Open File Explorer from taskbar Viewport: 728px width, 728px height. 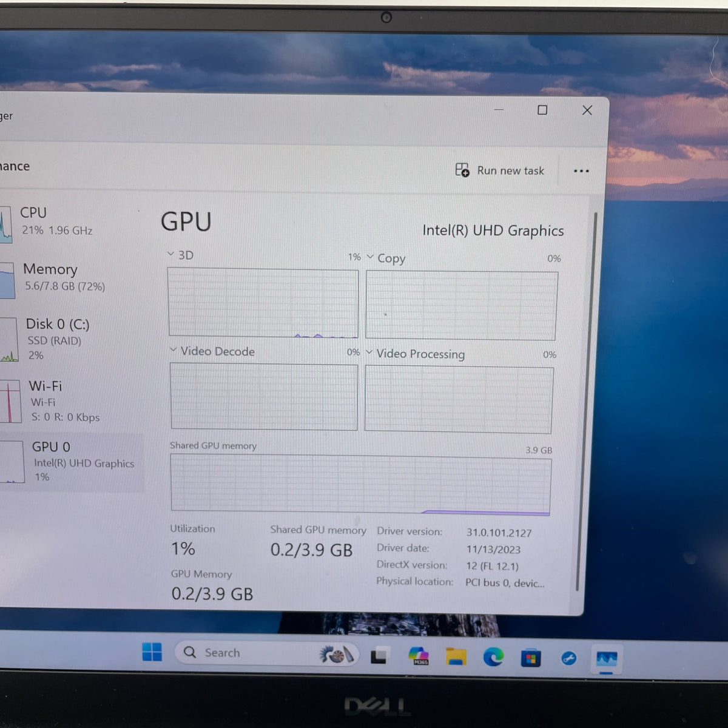456,656
